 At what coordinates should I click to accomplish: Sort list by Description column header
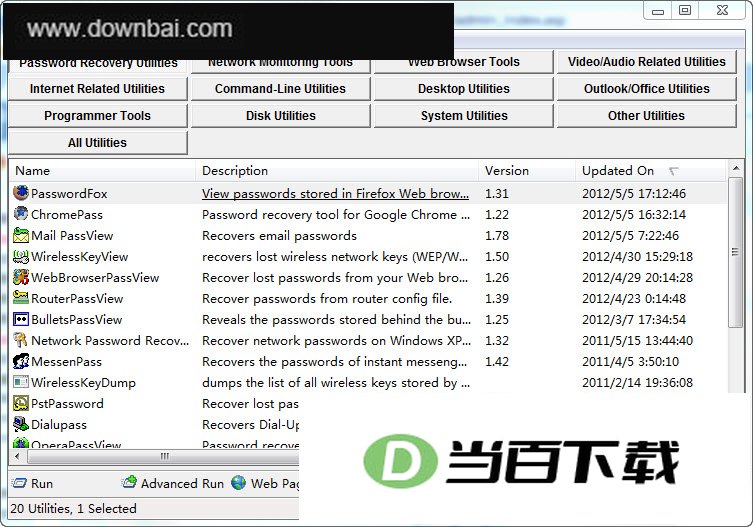click(337, 171)
